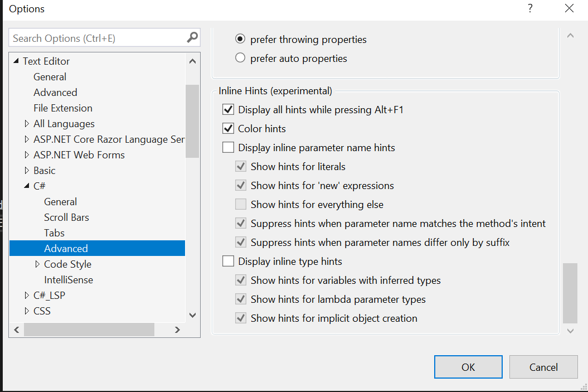Click the Search Options input field
This screenshot has width=588, height=392.
95,37
